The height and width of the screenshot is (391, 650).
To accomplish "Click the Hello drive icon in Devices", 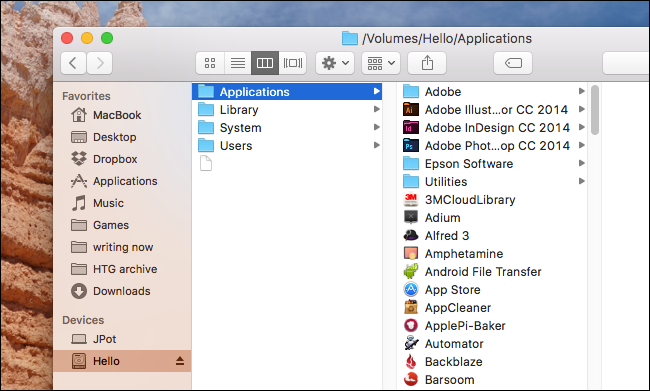I will coord(79,361).
